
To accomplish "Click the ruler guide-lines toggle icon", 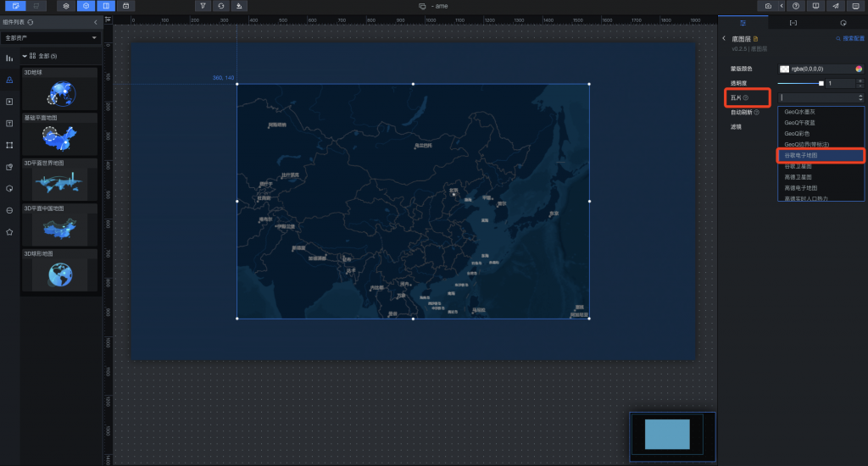I will tap(108, 20).
